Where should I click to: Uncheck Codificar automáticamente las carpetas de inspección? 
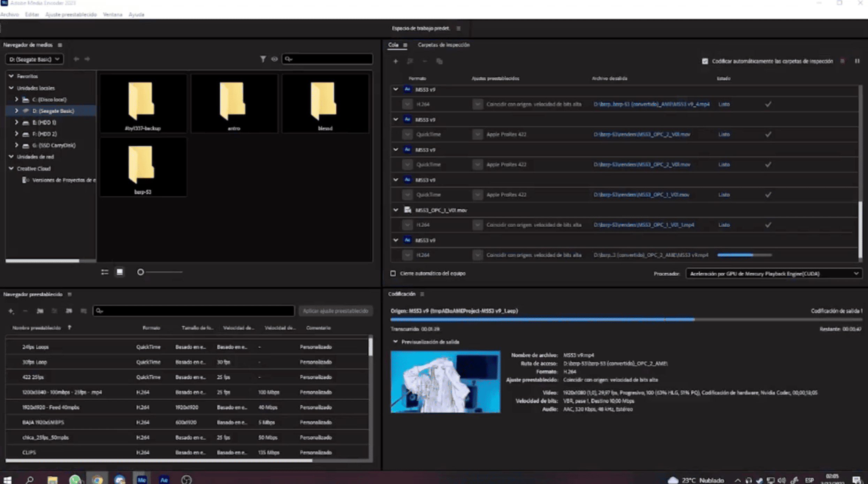pos(705,61)
